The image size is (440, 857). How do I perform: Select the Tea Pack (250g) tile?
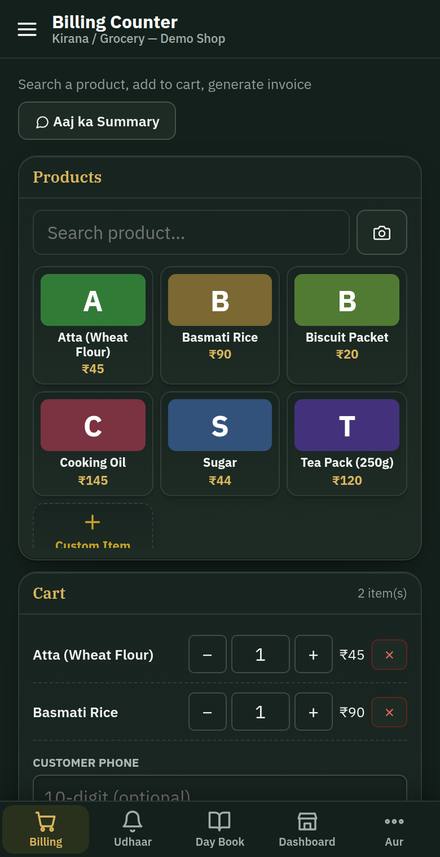(347, 443)
